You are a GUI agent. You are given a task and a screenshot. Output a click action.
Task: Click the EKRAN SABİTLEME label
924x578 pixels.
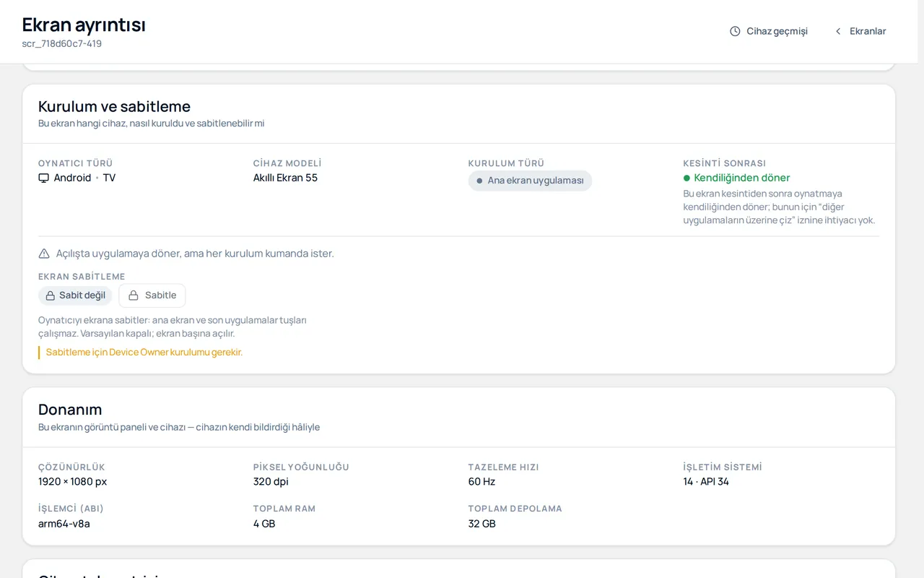(82, 277)
